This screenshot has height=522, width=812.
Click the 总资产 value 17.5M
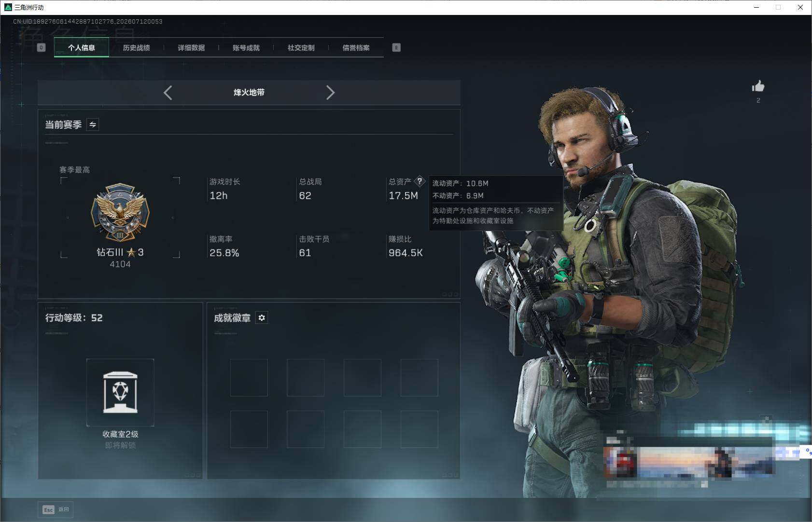(x=403, y=195)
